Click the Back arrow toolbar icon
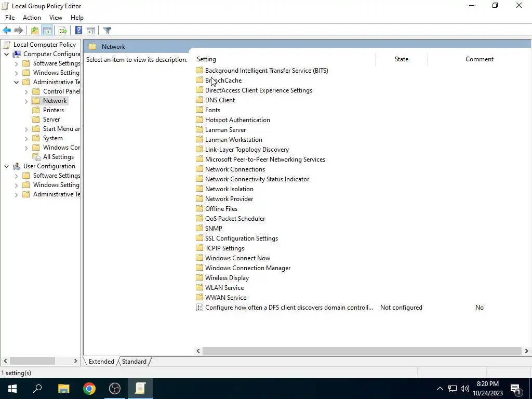532x399 pixels. (7, 31)
